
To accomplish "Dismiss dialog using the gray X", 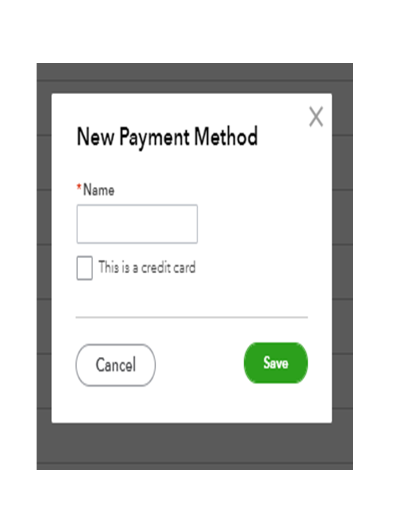I will coord(316,117).
